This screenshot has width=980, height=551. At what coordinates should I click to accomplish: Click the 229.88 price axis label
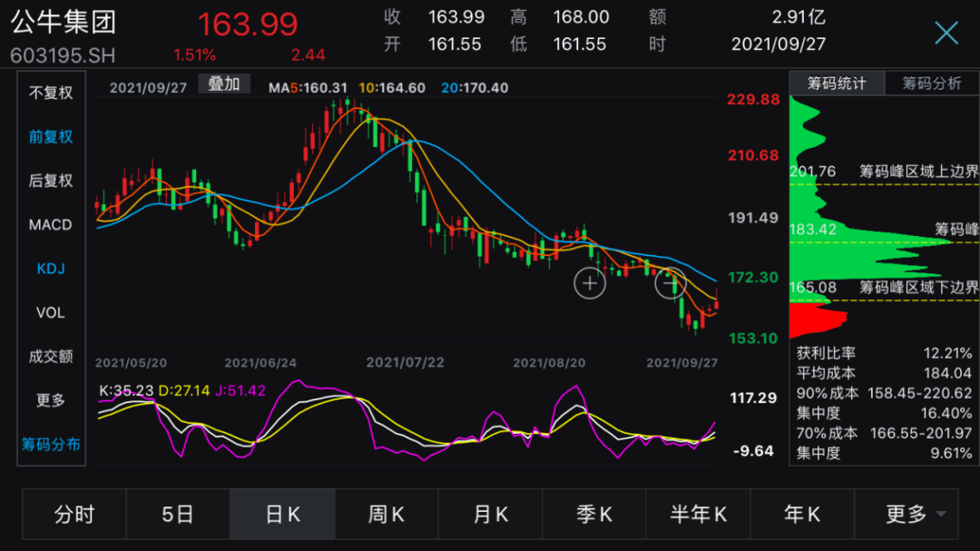pos(753,99)
